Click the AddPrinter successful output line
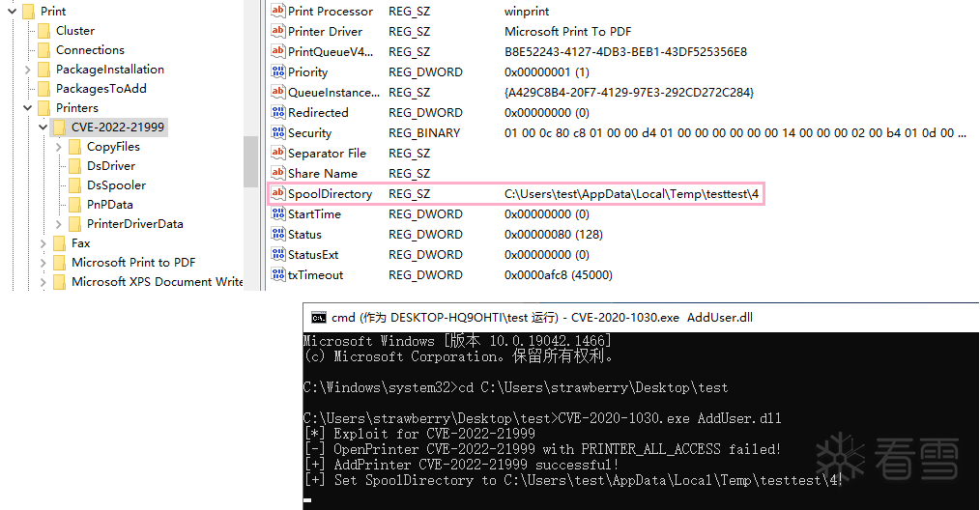The width and height of the screenshot is (980, 510). (461, 465)
